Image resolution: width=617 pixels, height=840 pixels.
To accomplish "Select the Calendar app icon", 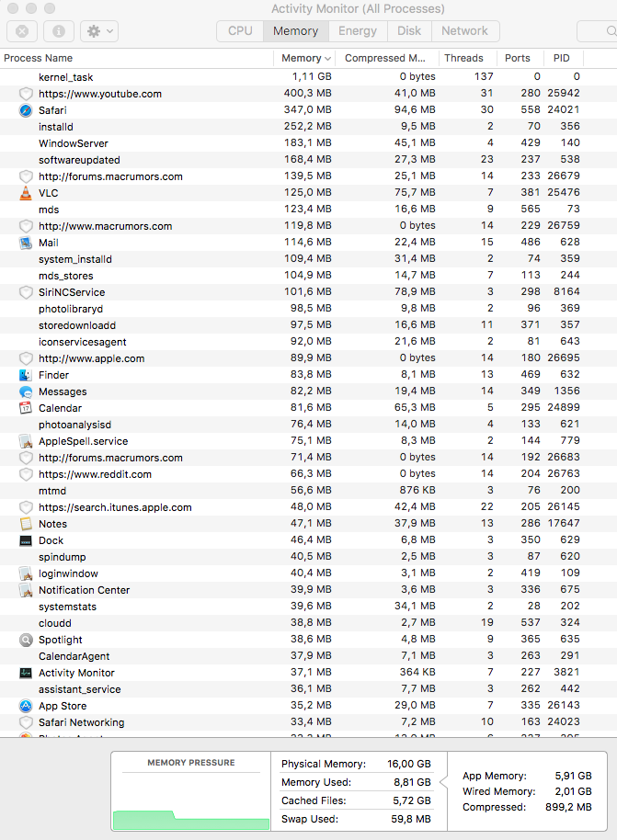I will coord(26,408).
